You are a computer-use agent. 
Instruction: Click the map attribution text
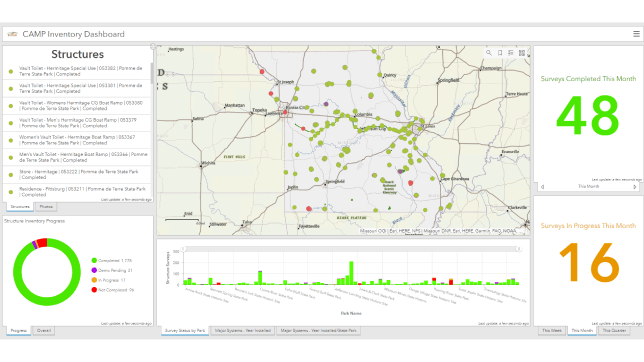click(x=438, y=231)
